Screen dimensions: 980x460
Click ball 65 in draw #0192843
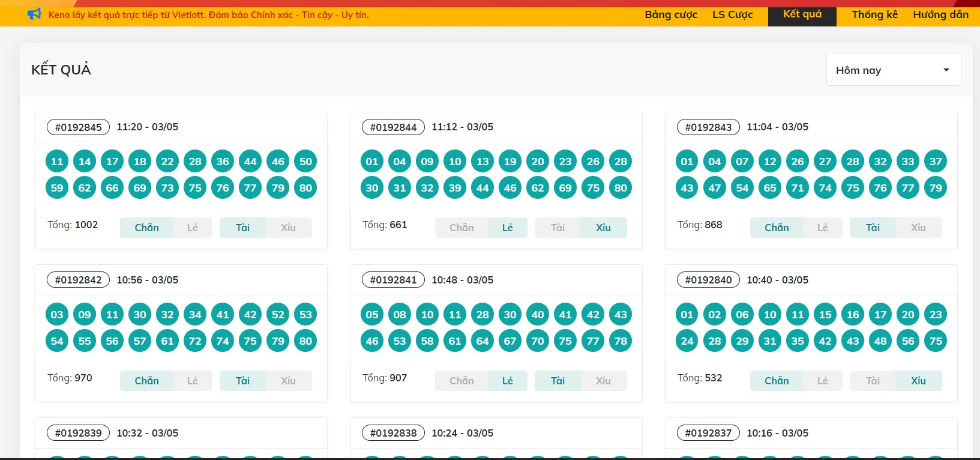[770, 187]
